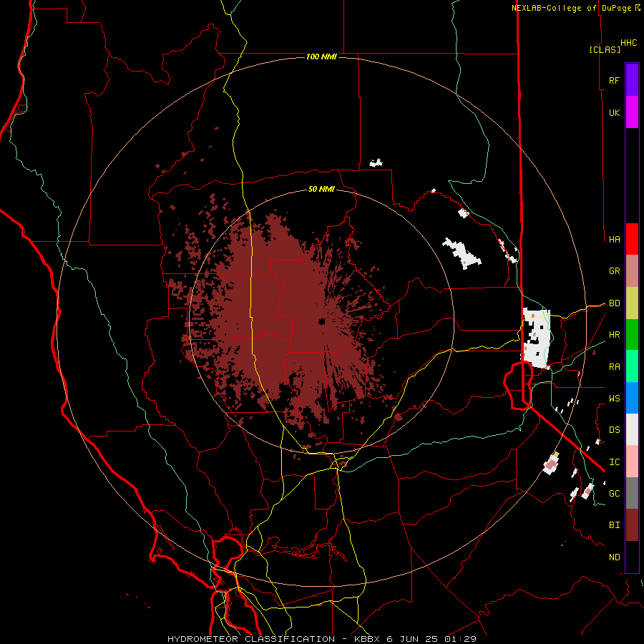
Task: Click the WS legend label
Action: coord(615,399)
